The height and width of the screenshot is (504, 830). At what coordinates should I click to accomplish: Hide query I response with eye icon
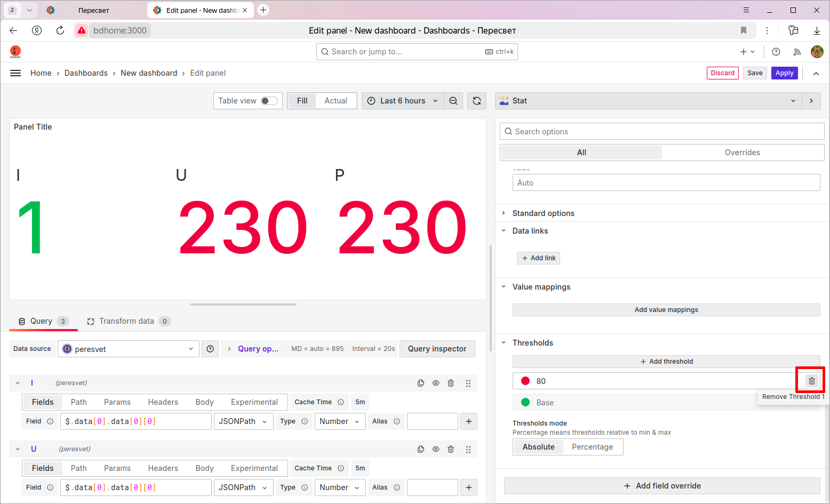[436, 383]
